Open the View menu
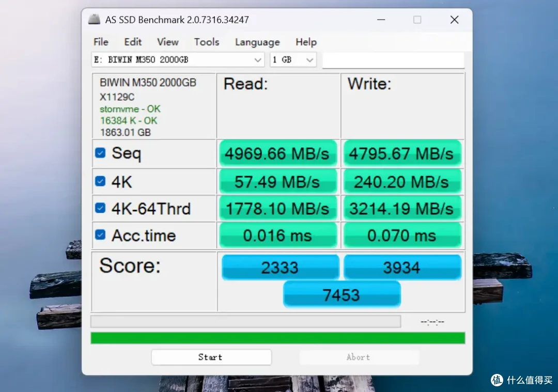This screenshot has height=392, width=558. coord(167,42)
